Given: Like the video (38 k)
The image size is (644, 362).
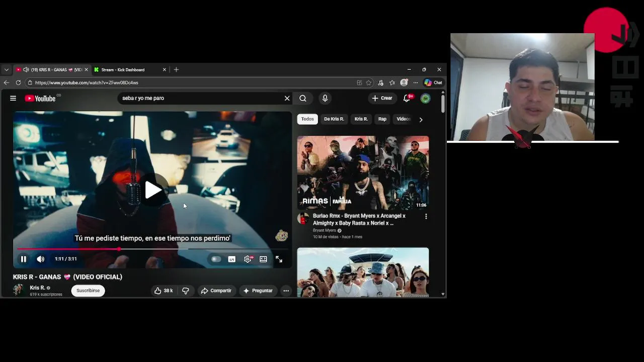Looking at the screenshot, I should [164, 291].
